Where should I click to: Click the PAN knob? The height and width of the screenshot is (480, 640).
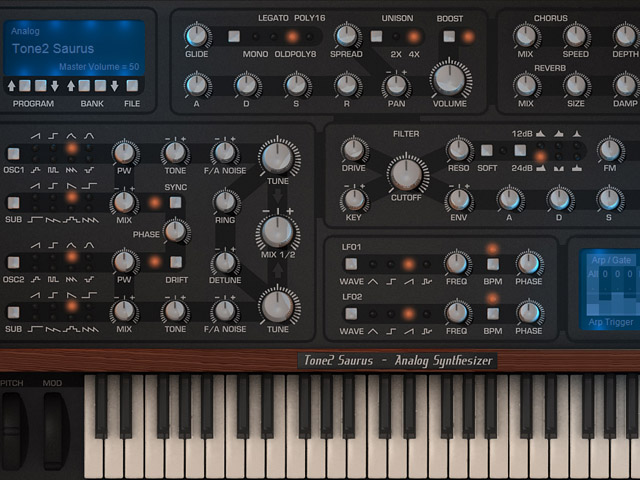(396, 85)
